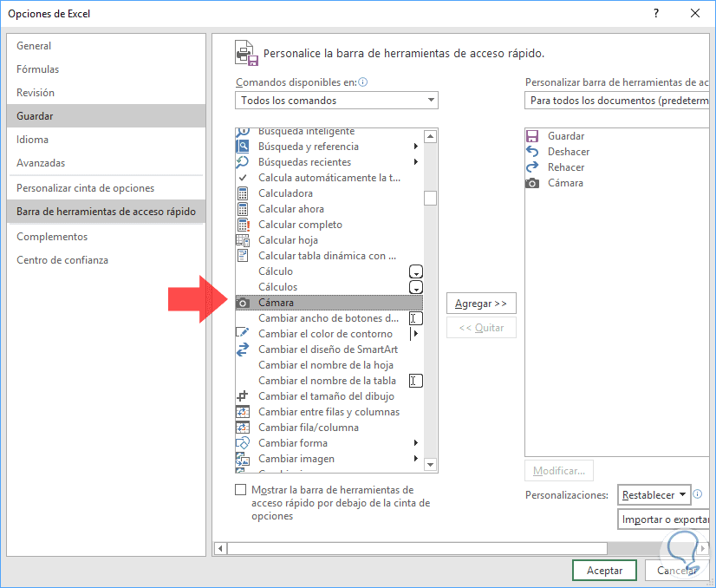Click the Búsquedas recientes icon

(243, 161)
